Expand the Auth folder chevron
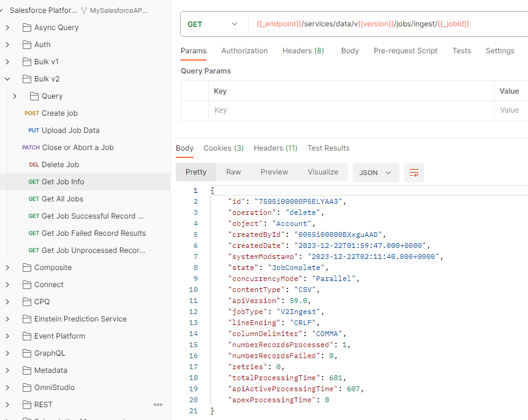The width and height of the screenshot is (528, 420). 7,45
